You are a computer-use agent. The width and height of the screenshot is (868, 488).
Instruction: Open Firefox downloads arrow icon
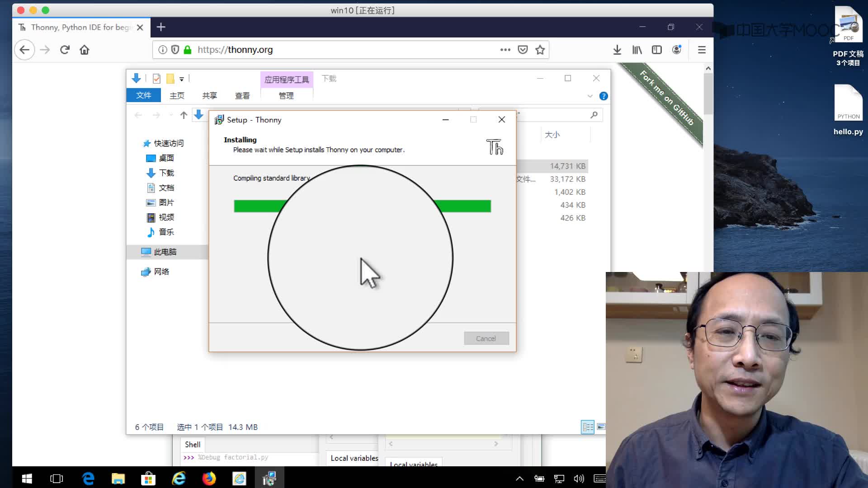pos(617,50)
